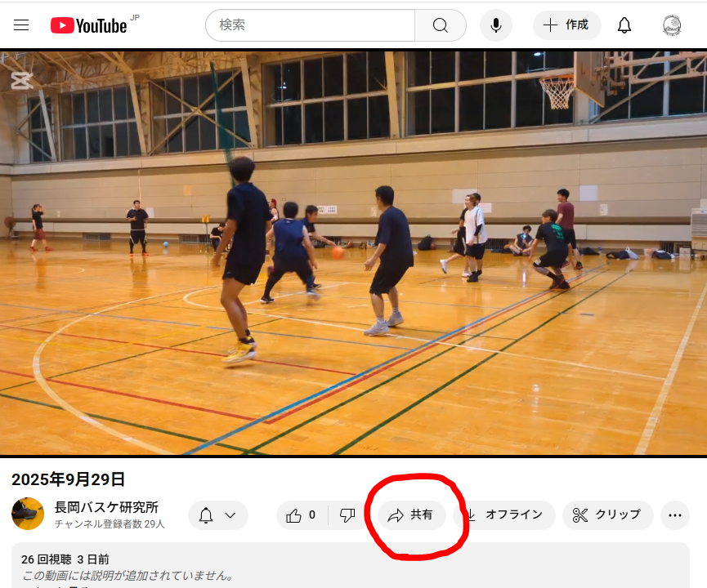This screenshot has width=707, height=588.
Task: Visit the 長岡バスケ研究所 channel name link
Action: 106,507
